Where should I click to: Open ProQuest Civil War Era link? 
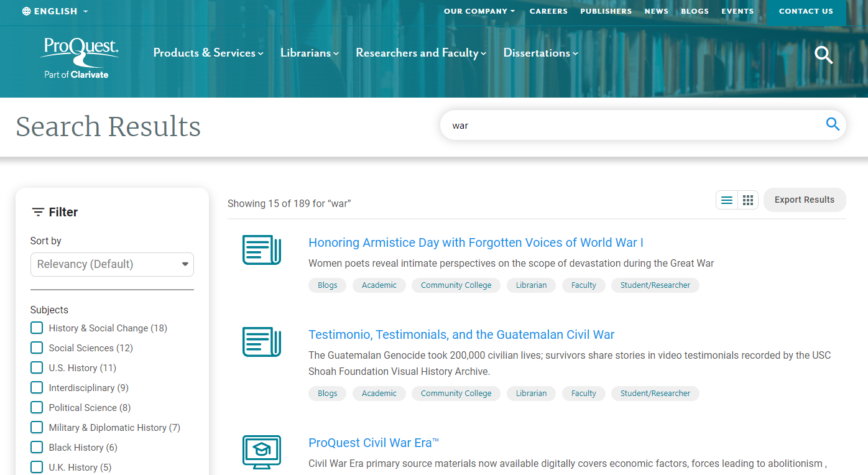pyautogui.click(x=374, y=443)
